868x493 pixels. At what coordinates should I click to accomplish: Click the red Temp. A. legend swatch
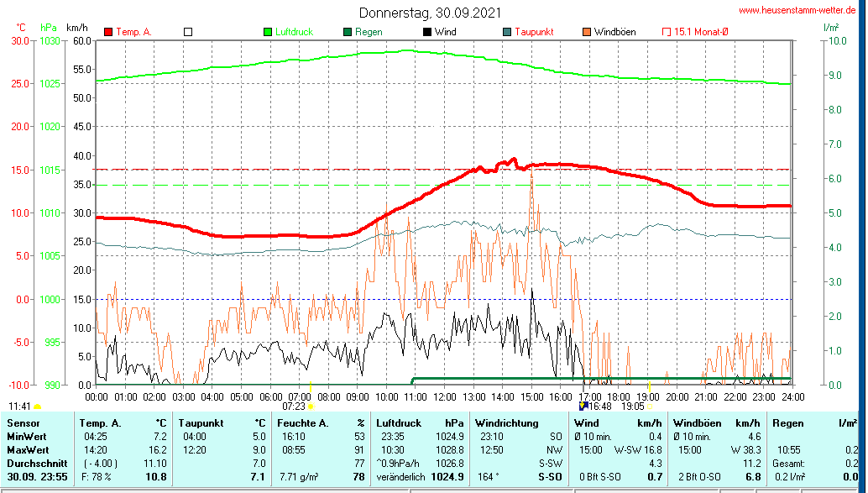pyautogui.click(x=108, y=32)
